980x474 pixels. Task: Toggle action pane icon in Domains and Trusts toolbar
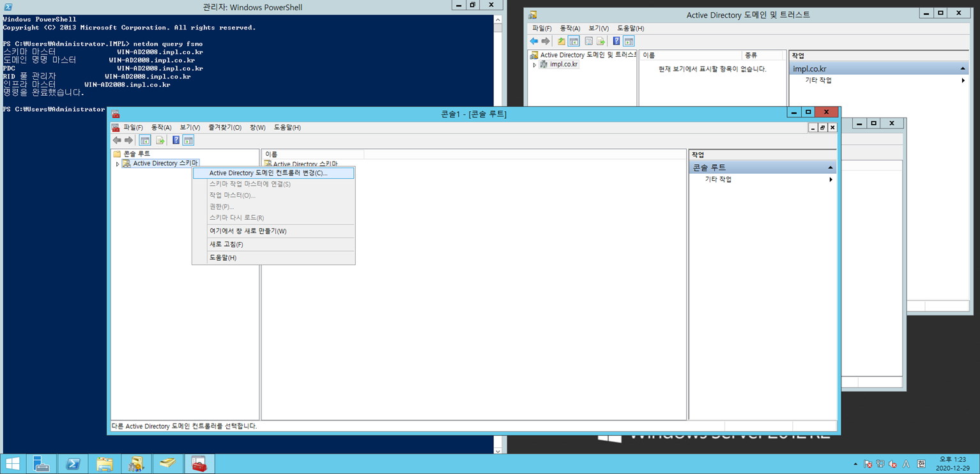(x=629, y=42)
